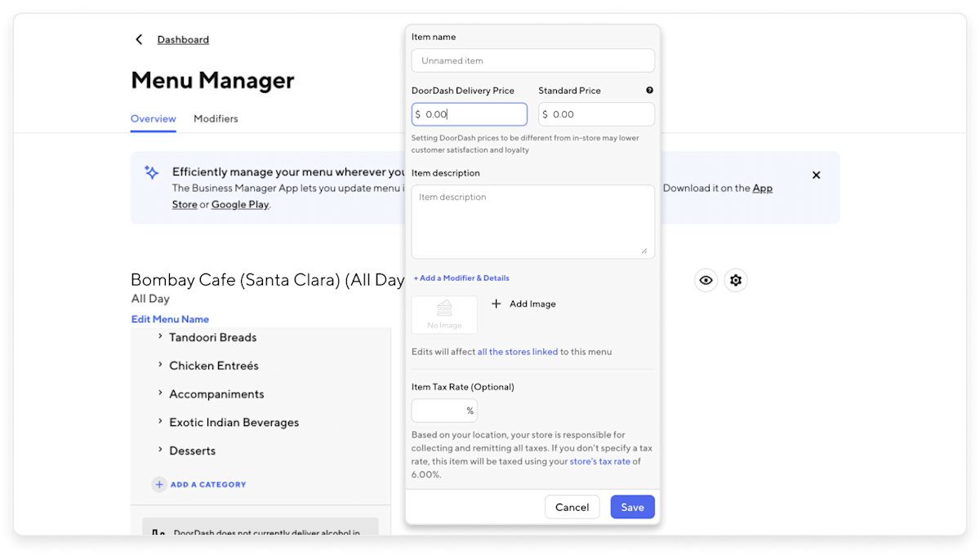Screen dimensions: 980x560
Task: Select Accompaniments category name
Action: [216, 394]
